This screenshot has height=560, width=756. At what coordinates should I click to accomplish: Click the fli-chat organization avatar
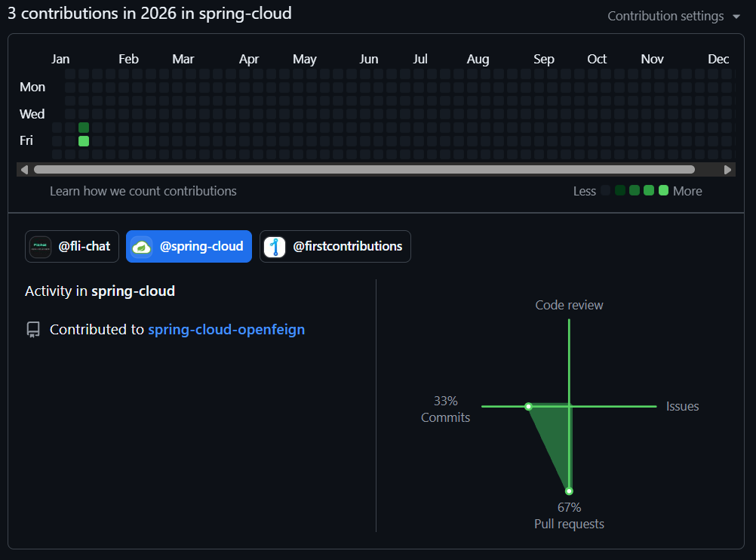coord(41,247)
